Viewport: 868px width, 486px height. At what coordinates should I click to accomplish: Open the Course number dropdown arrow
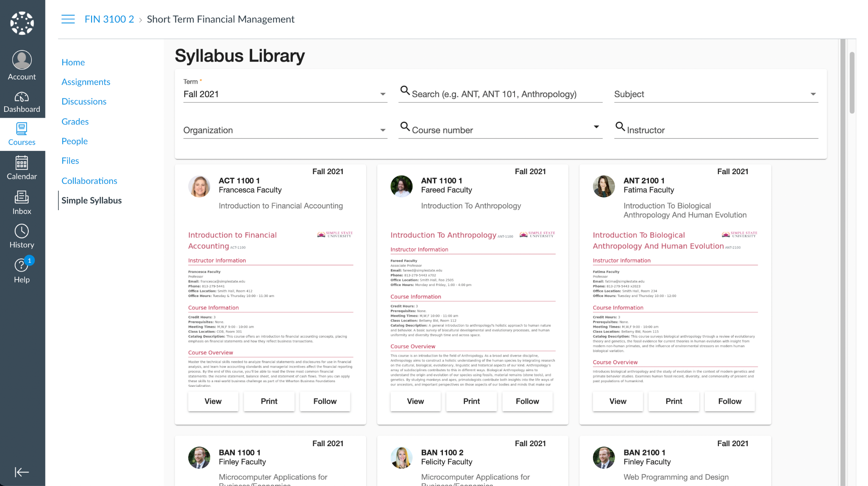coord(596,127)
